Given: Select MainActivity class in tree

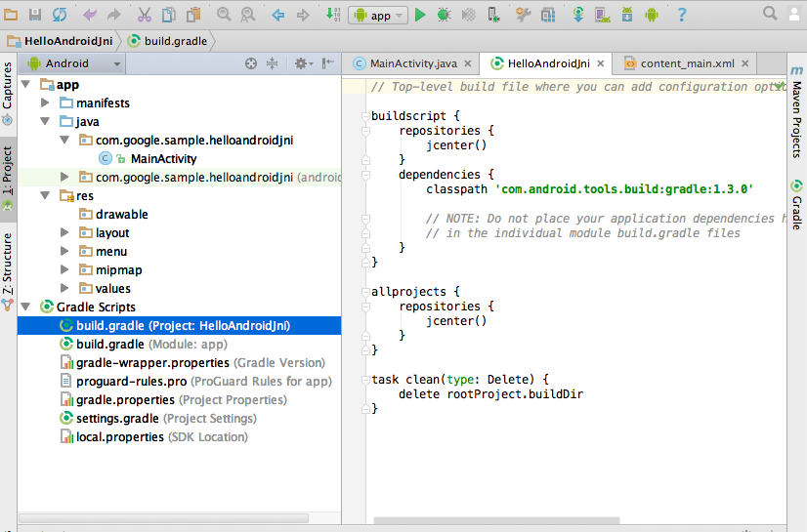Looking at the screenshot, I should click(163, 159).
